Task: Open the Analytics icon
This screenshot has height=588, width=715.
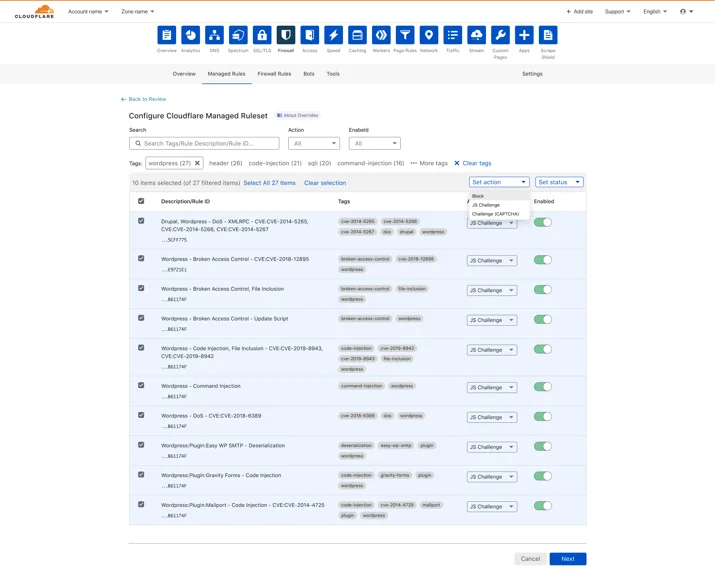Action: tap(191, 35)
